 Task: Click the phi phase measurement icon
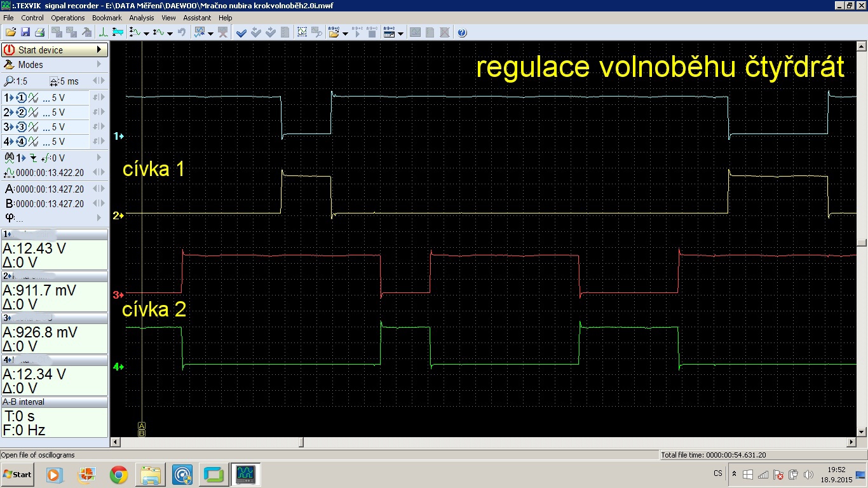click(10, 218)
